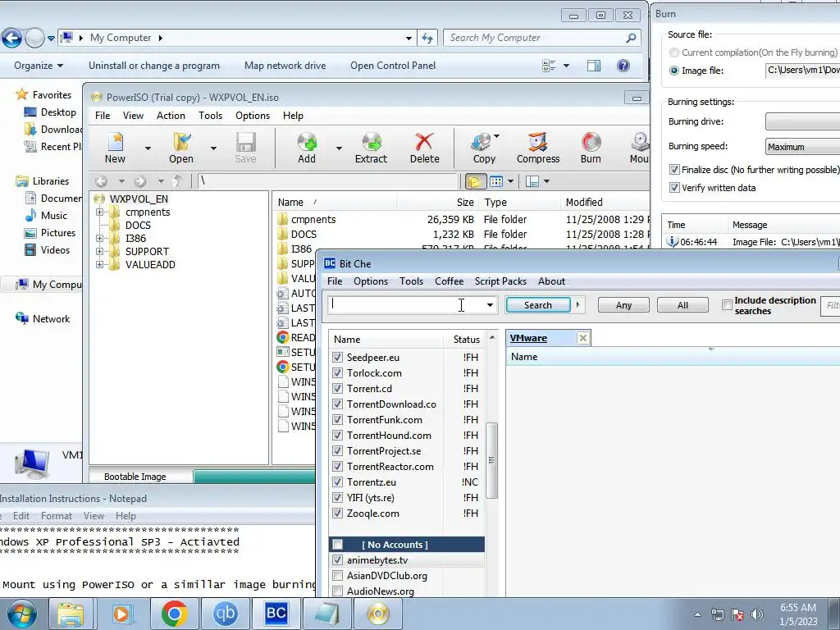Open Windows Explorer from the taskbar

tap(71, 614)
